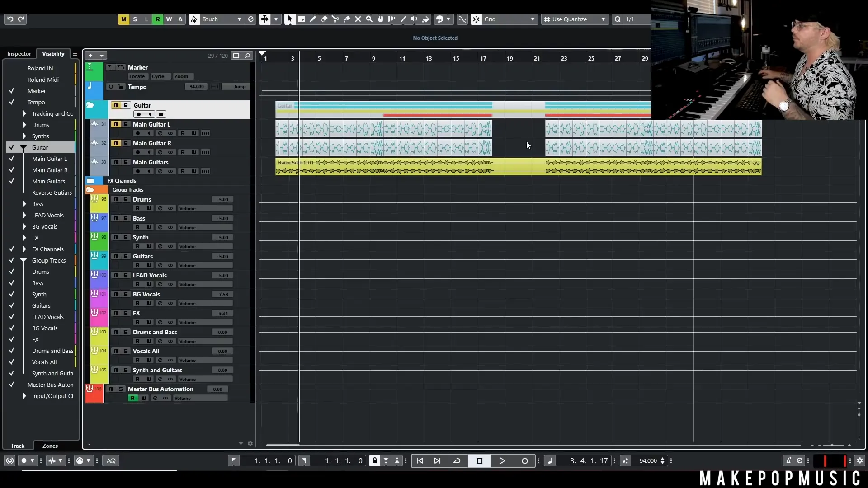Collapse the Guitar folder in Visibility list

coord(23,147)
